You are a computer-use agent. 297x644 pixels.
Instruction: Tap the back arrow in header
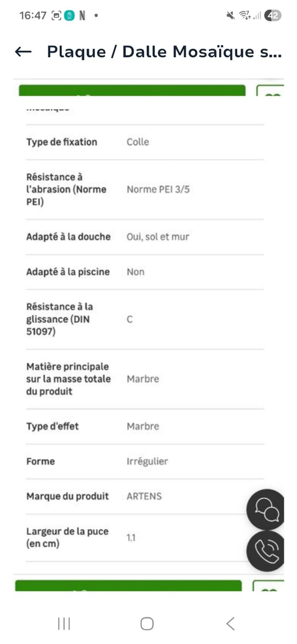[23, 52]
